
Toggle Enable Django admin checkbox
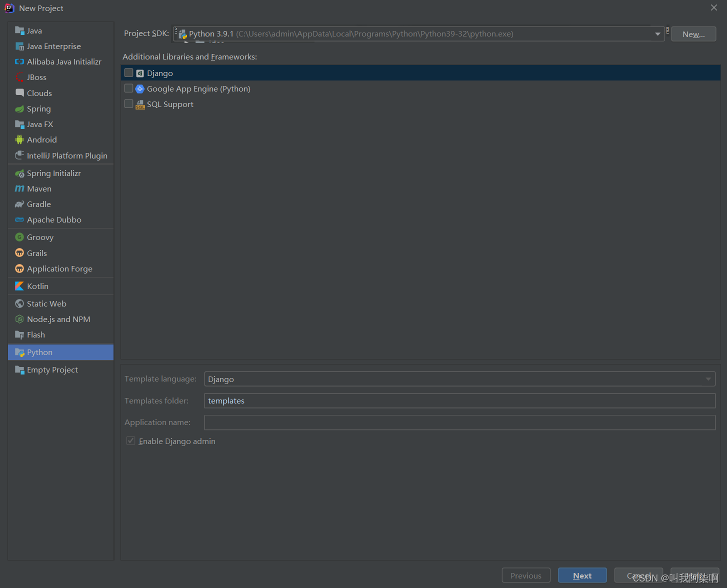[130, 440]
